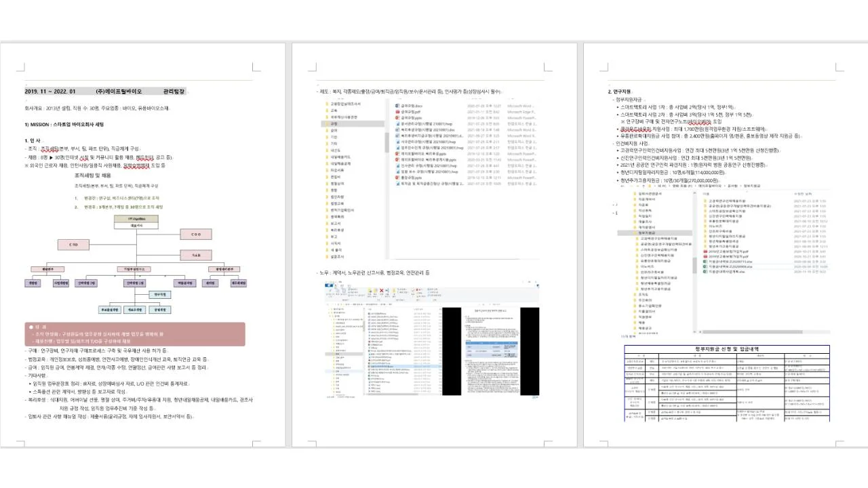Click the '인건비지원 사업' sub-heading line

pos(630,143)
